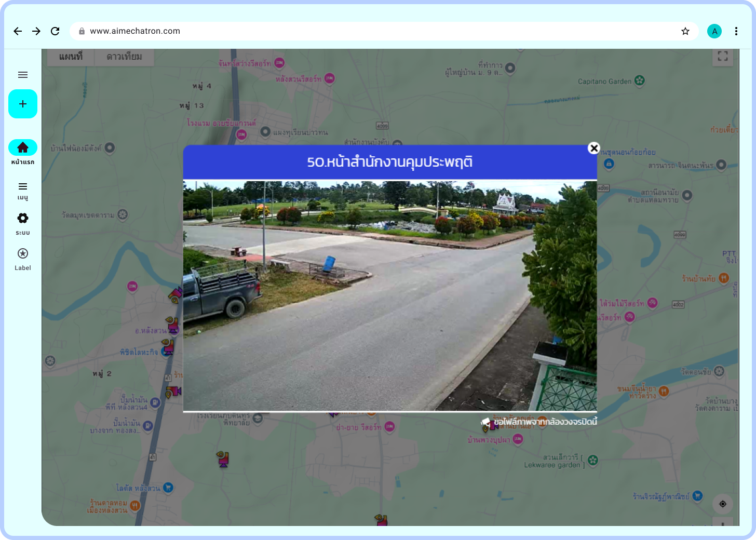756x540 pixels.
Task: Switch map to ดาวเทียม satellite view
Action: coord(124,57)
